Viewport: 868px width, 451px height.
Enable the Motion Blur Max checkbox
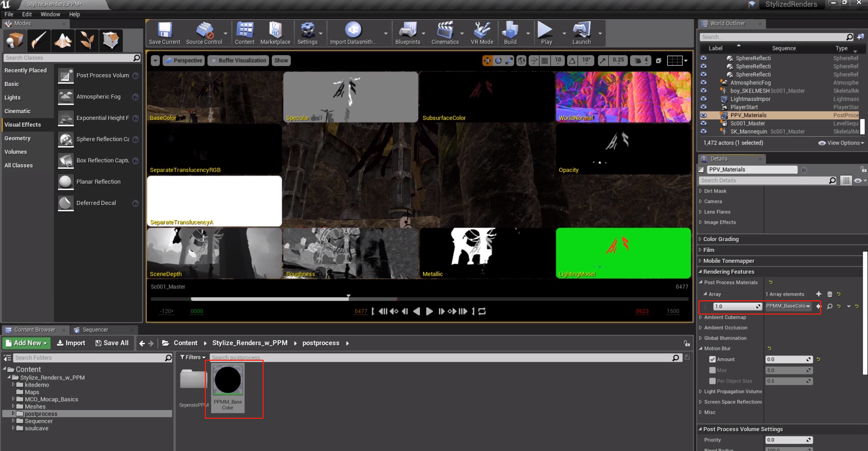pyautogui.click(x=712, y=370)
